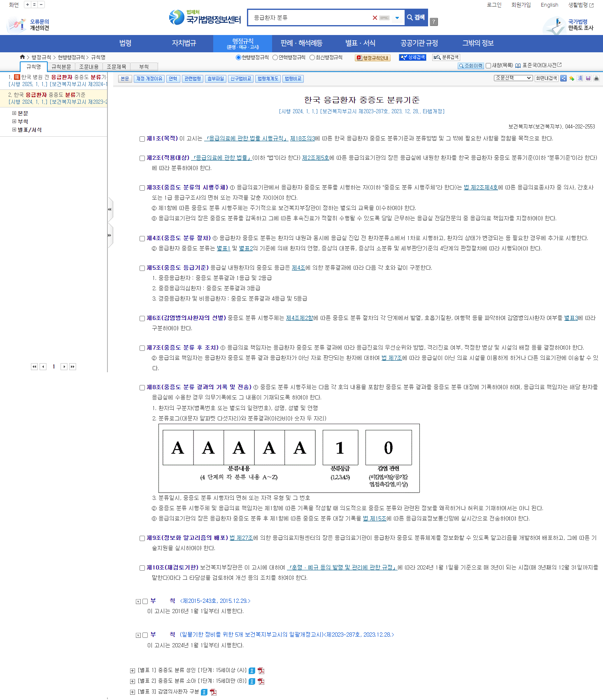This screenshot has height=700, width=603.
Task: Switch to the 조문내용 tab
Action: (x=89, y=67)
